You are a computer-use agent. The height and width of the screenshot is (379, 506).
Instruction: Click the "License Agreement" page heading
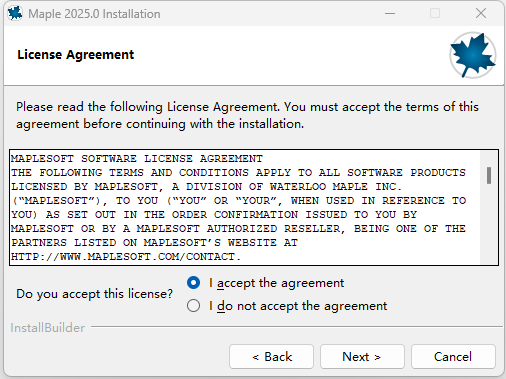click(76, 55)
